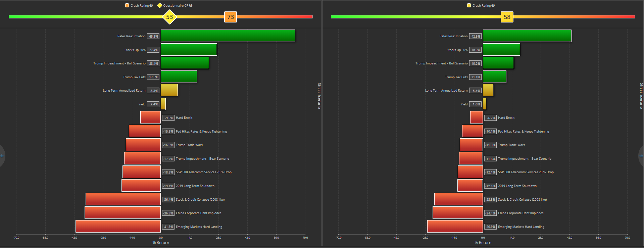This screenshot has width=644, height=248.
Task: Click left panel Trump Trade Wars label
Action: point(189,145)
